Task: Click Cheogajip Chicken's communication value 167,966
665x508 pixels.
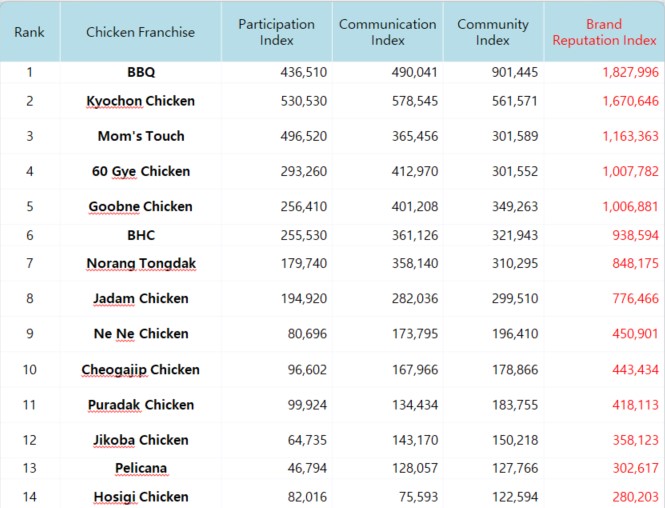Action: click(x=414, y=370)
